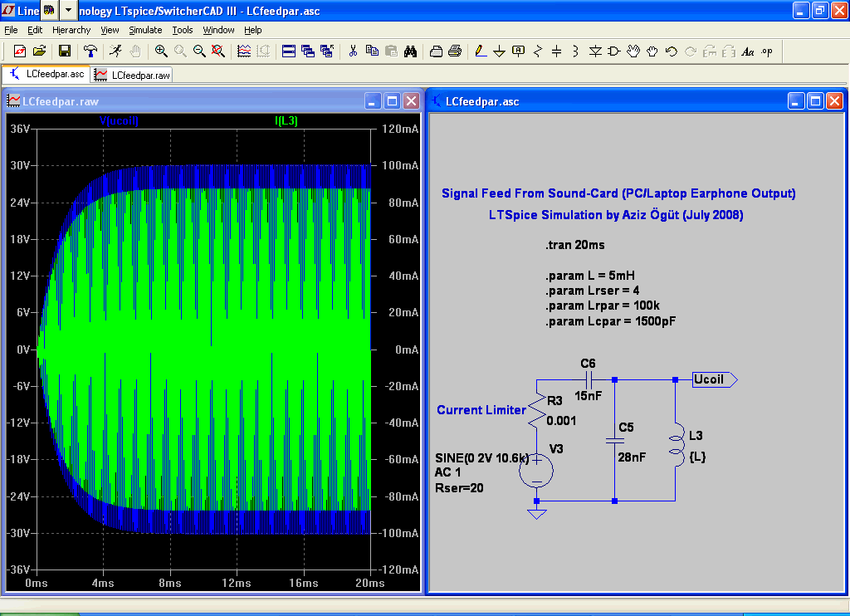The height and width of the screenshot is (616, 850).
Task: Click the I(L3) trace label
Action: coord(286,121)
